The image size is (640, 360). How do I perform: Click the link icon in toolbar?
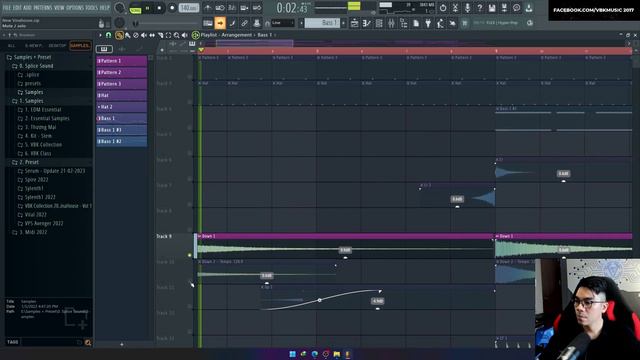click(244, 23)
